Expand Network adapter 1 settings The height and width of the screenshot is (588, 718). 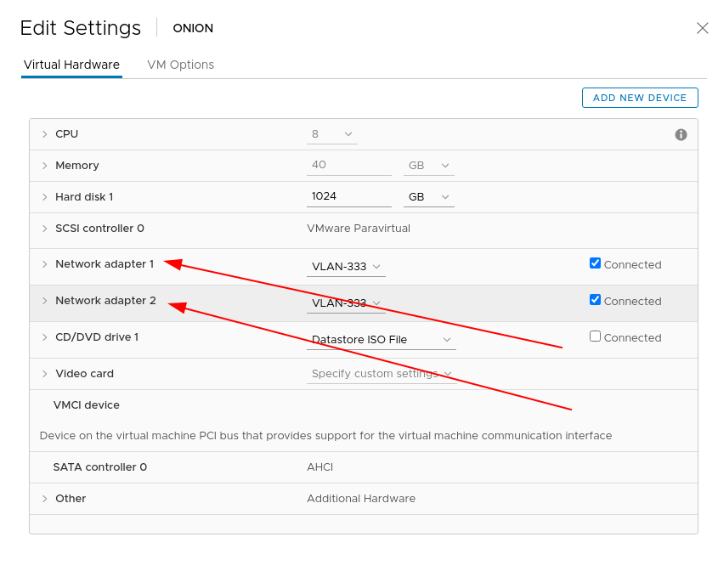click(x=44, y=264)
